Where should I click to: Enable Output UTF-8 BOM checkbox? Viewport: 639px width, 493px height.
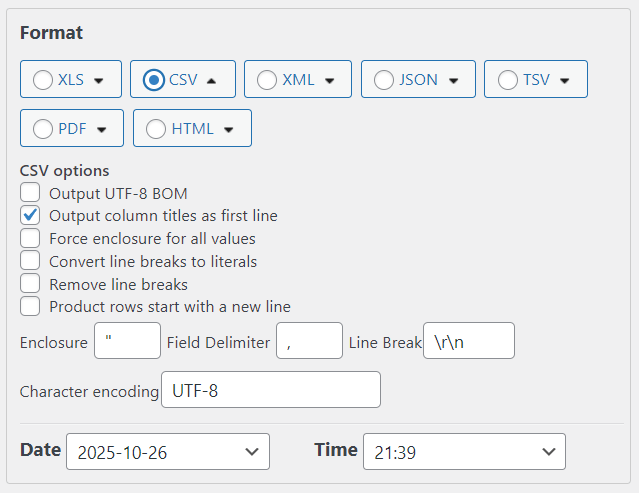(x=31, y=193)
